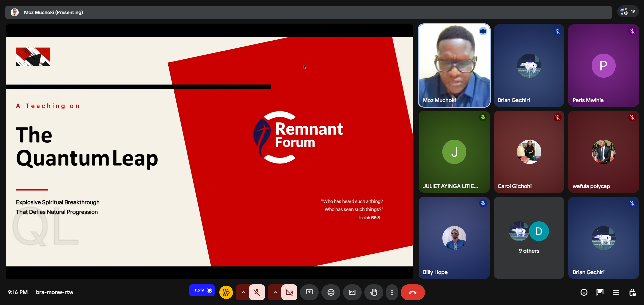Click the yellow bee extension icon
Image resolution: width=644 pixels, height=305 pixels.
(226, 292)
